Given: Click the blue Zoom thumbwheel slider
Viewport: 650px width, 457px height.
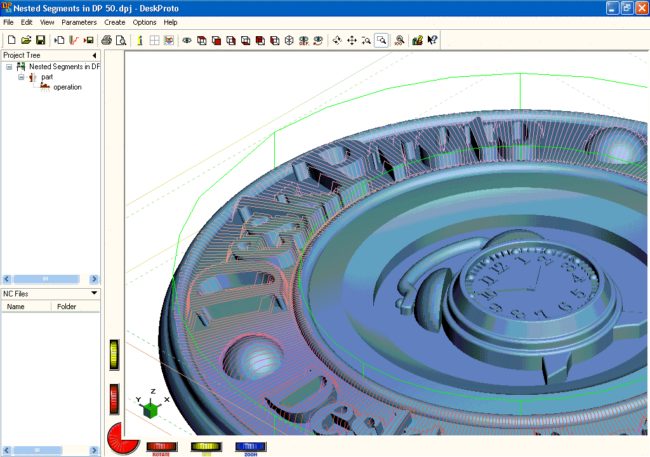Looking at the screenshot, I should click(x=250, y=446).
